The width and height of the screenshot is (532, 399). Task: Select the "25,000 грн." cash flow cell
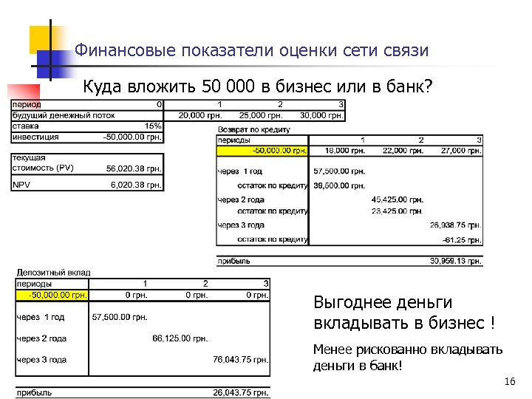tap(261, 115)
